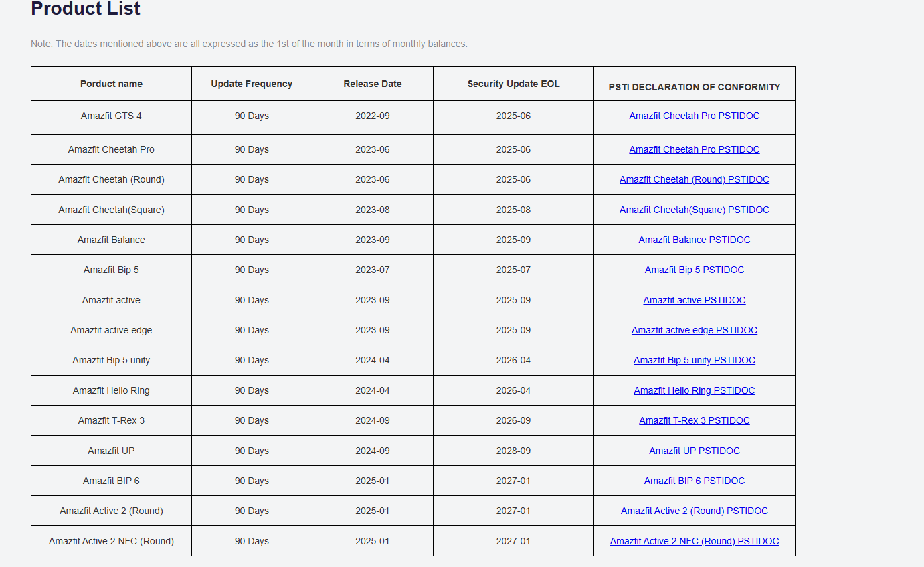Click 90 Days in Amazfit Balance row
Image resolution: width=924 pixels, height=567 pixels.
coord(252,240)
